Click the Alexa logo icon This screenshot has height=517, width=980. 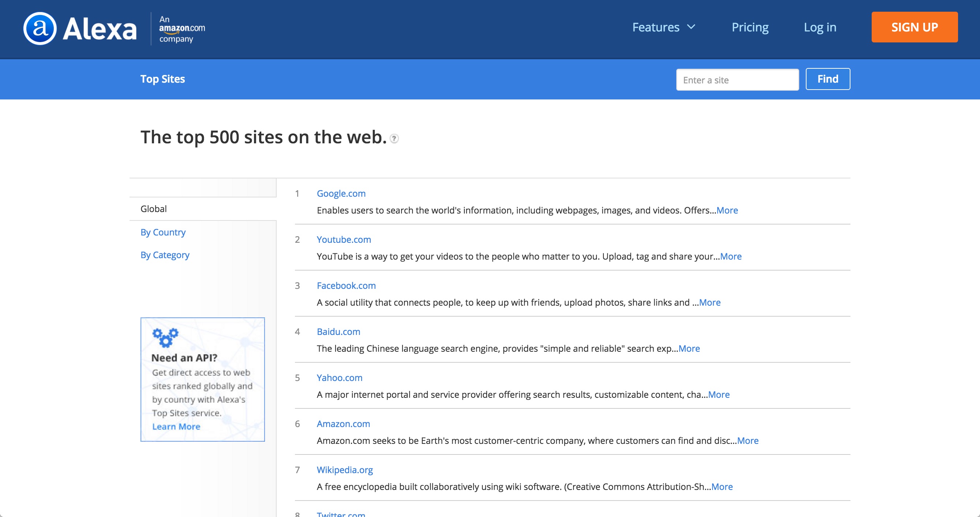40,29
